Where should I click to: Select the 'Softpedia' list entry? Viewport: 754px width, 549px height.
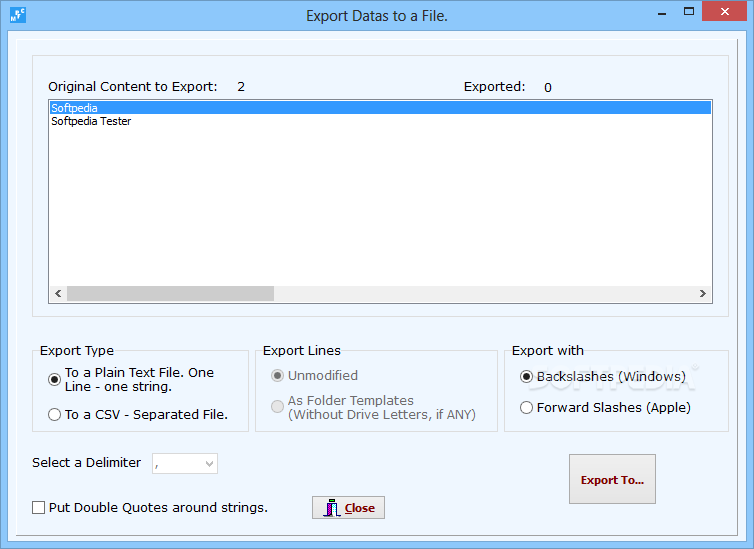click(x=380, y=108)
